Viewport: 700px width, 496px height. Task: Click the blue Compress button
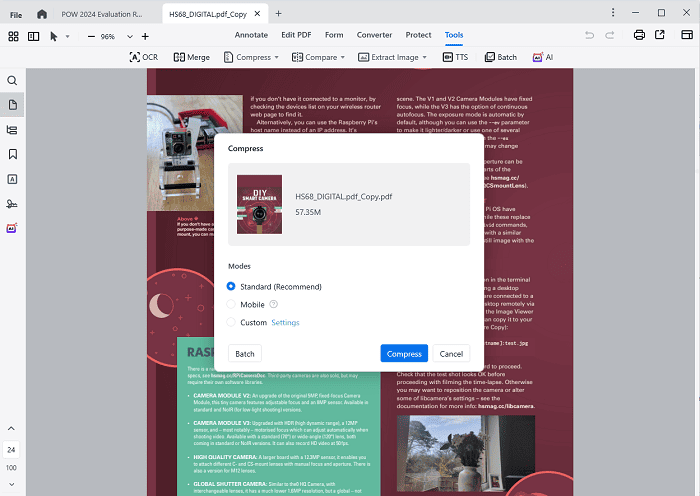(404, 353)
